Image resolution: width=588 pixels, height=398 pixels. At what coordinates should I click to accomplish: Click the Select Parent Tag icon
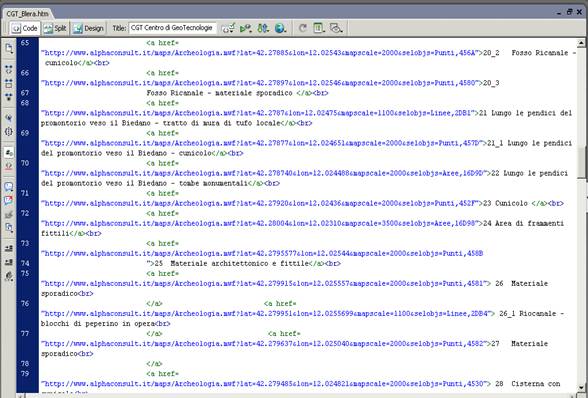9,118
